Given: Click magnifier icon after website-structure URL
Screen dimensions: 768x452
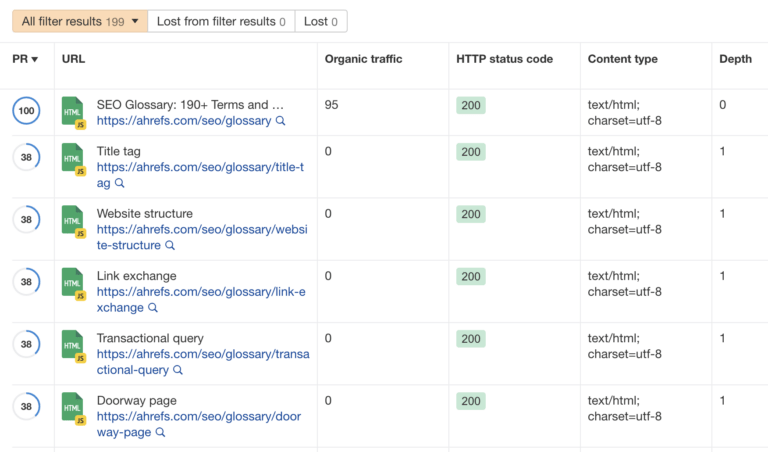Looking at the screenshot, I should point(170,246).
